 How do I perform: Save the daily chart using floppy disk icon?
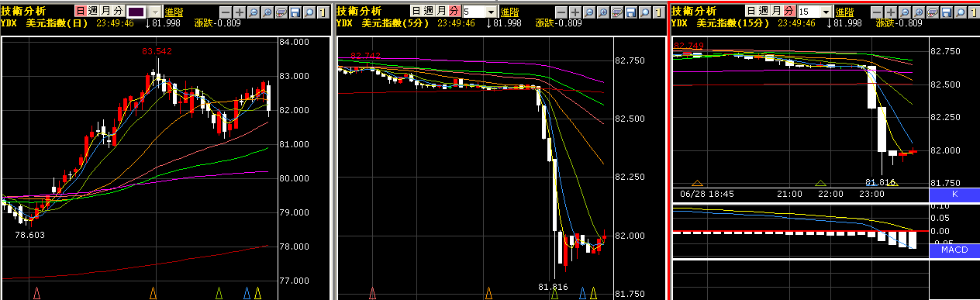(295, 12)
